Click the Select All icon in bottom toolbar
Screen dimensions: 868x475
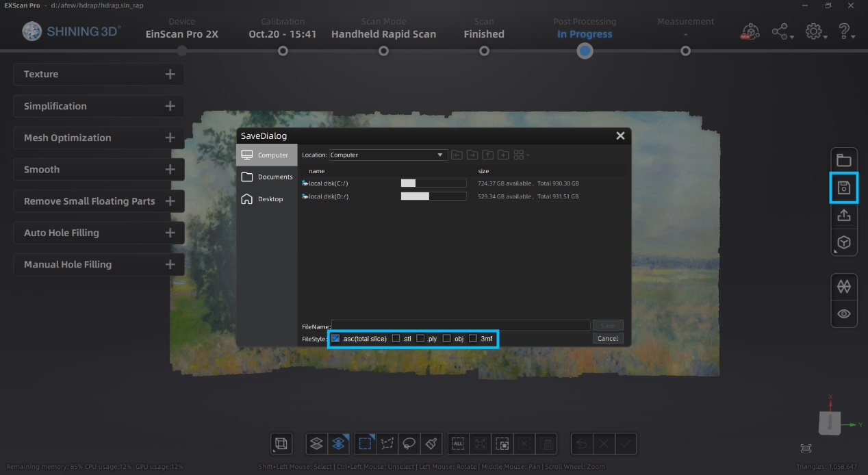(x=459, y=444)
